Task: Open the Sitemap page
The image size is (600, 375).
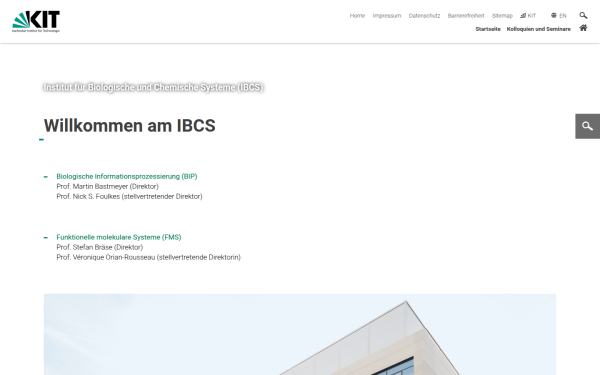Action: click(x=502, y=16)
